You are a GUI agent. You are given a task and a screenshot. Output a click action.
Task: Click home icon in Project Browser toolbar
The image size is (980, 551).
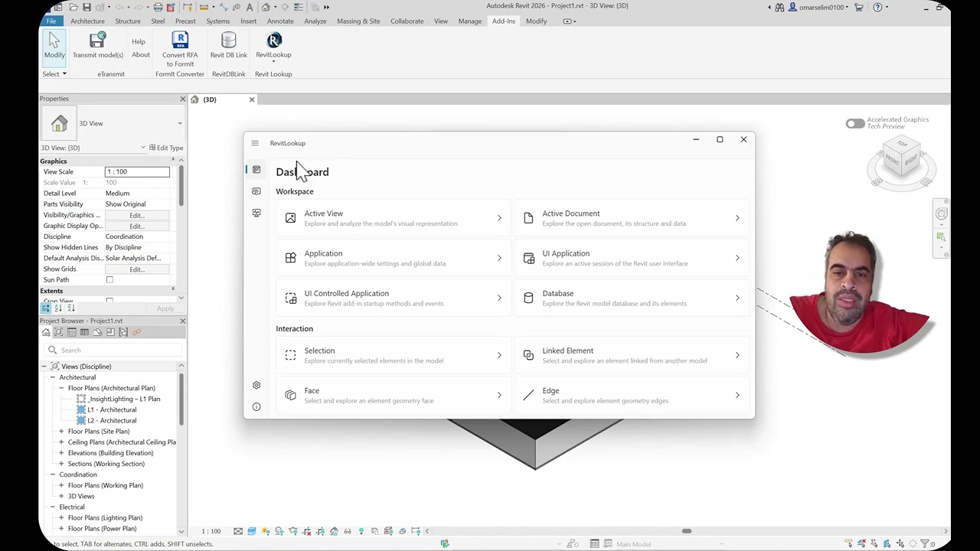[x=46, y=332]
